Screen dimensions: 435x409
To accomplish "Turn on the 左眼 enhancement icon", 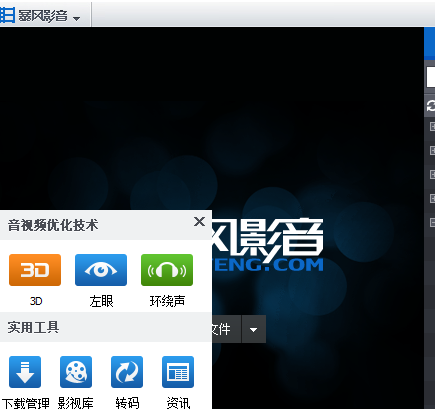I will (x=101, y=270).
